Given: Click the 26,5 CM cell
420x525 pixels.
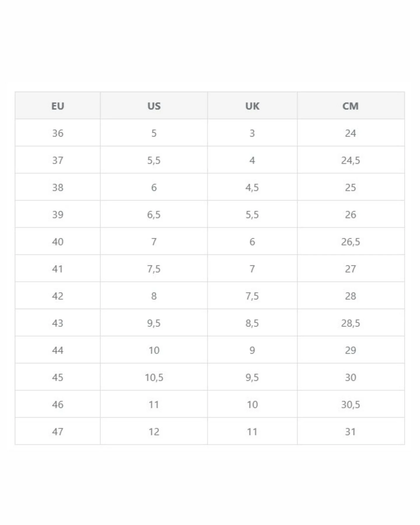Looking at the screenshot, I should click(351, 241).
